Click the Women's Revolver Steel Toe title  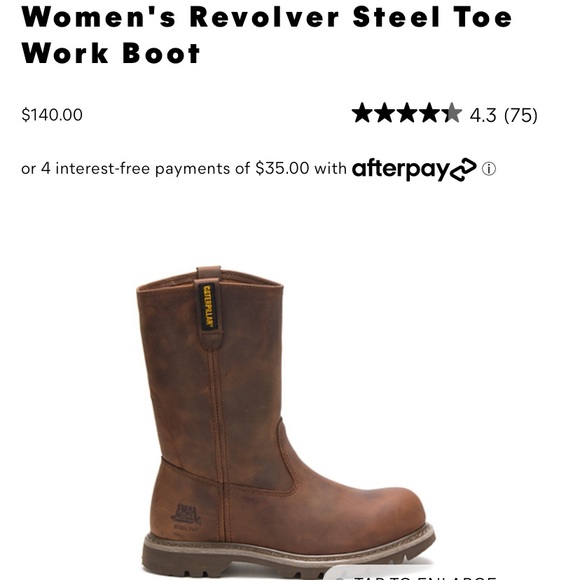[266, 35]
